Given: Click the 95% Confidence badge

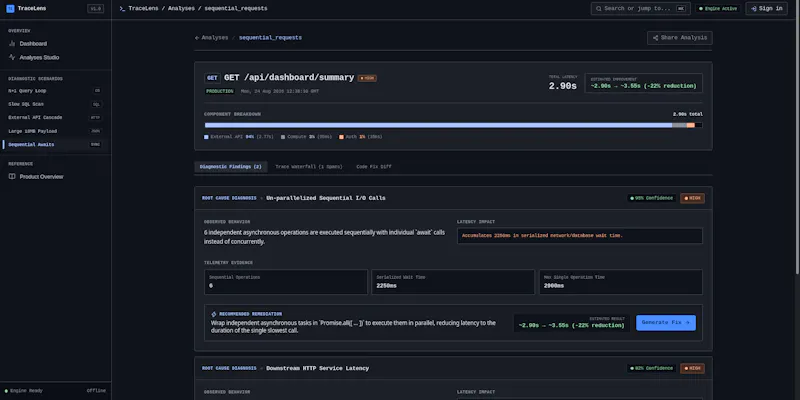Looking at the screenshot, I should (x=652, y=198).
